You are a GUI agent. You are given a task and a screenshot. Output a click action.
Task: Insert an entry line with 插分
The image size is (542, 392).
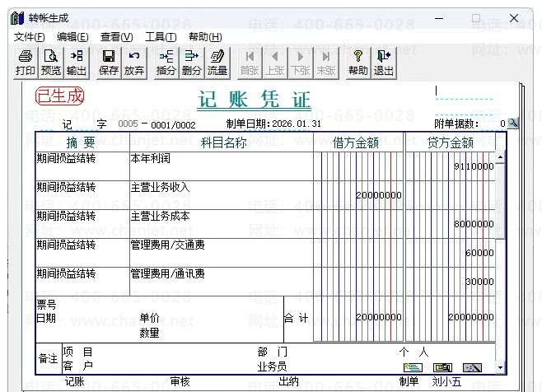[x=166, y=63]
